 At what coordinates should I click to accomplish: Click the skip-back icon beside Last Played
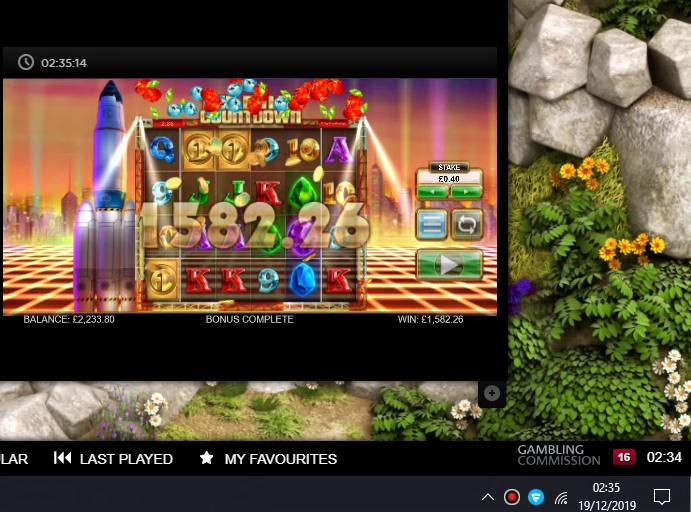click(x=62, y=458)
